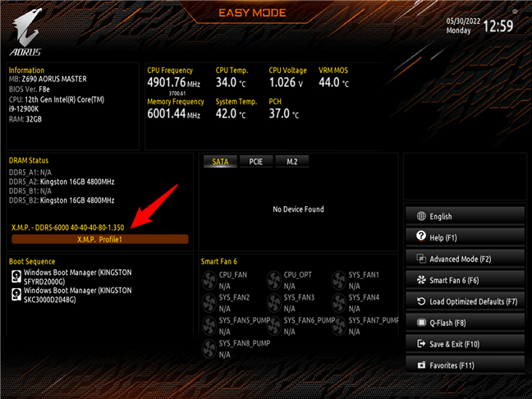The height and width of the screenshot is (399, 532).
Task: Click the SYS_FAN7_PUMP fan icon
Action: [x=338, y=326]
